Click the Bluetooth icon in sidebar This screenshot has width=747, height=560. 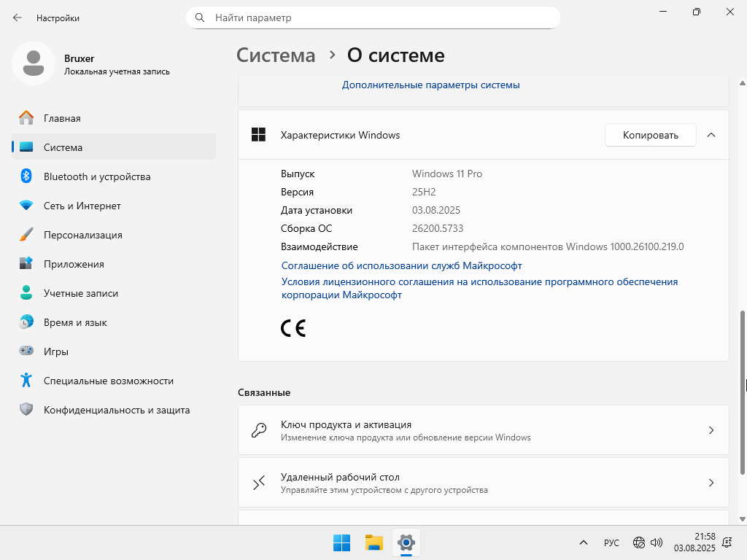point(26,176)
